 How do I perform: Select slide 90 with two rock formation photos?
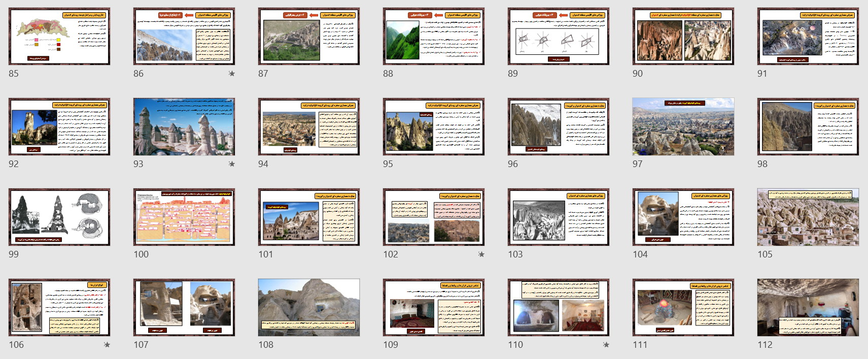[683, 36]
